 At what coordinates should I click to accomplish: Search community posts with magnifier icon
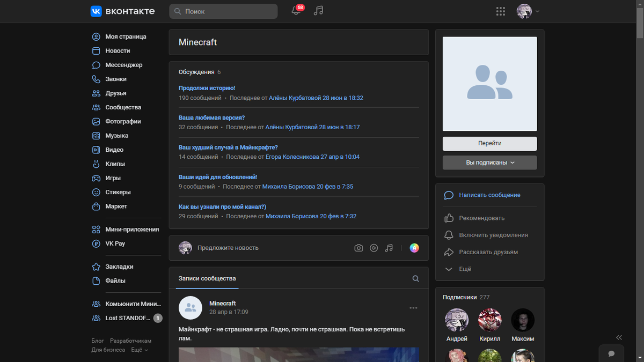(415, 279)
